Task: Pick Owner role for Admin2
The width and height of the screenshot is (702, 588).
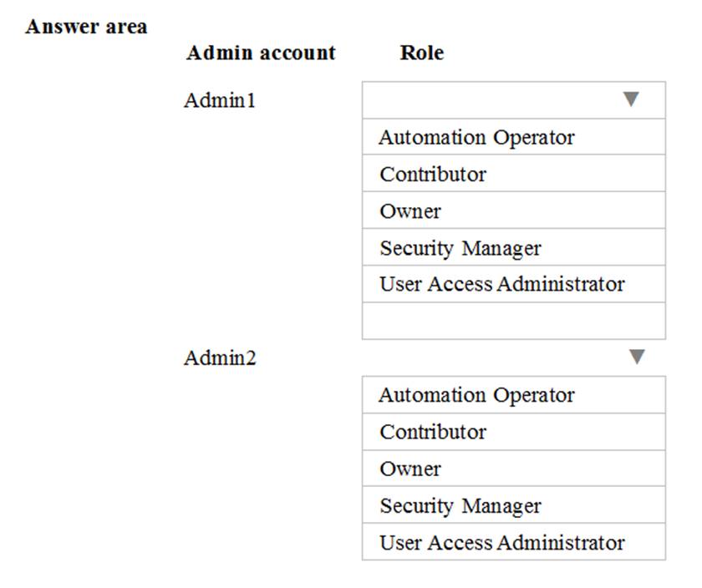Action: [x=410, y=469]
